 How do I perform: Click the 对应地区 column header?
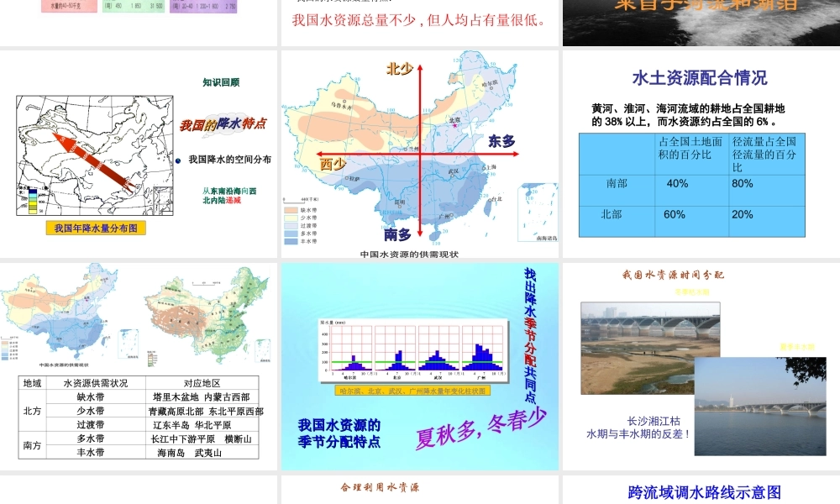(202, 383)
